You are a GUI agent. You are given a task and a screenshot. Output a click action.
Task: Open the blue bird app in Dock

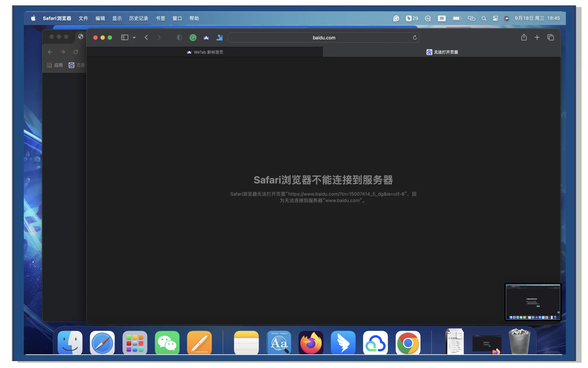pos(343,343)
